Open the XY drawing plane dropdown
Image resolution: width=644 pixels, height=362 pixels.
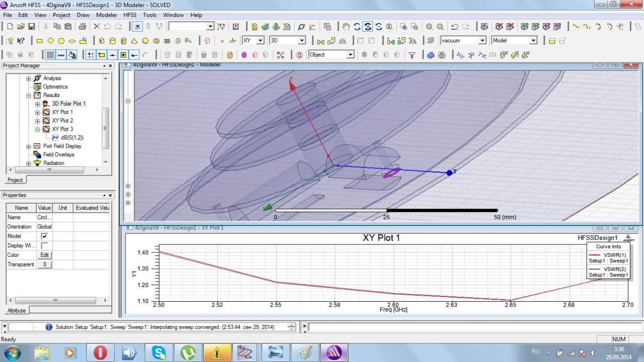coord(260,41)
